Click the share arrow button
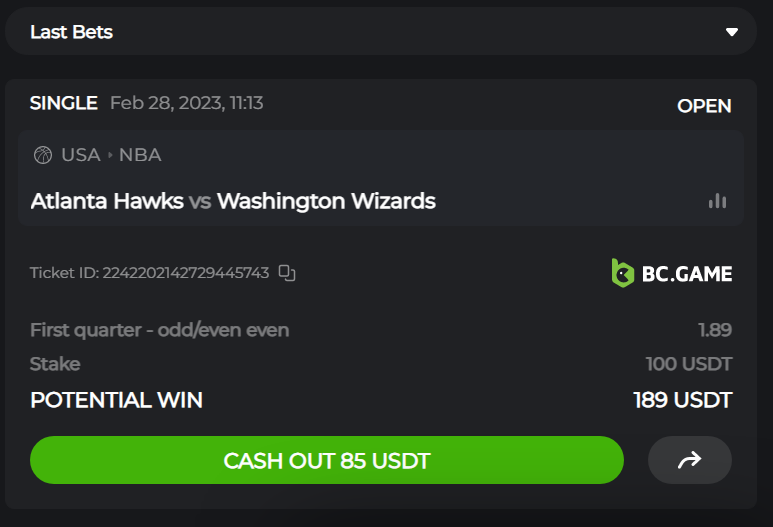Image resolution: width=773 pixels, height=527 pixels. pyautogui.click(x=689, y=460)
